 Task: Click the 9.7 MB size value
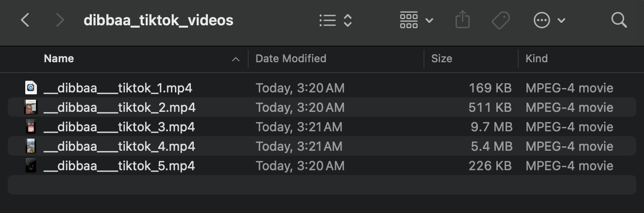click(x=491, y=127)
